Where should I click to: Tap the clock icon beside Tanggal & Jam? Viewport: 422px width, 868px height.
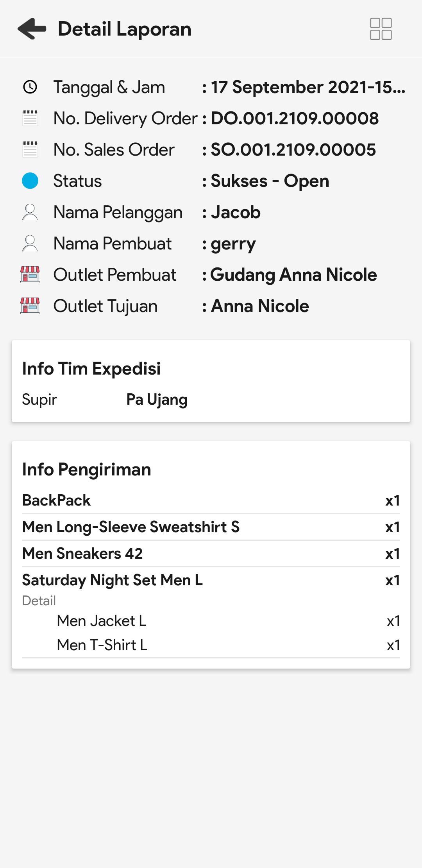coord(30,87)
